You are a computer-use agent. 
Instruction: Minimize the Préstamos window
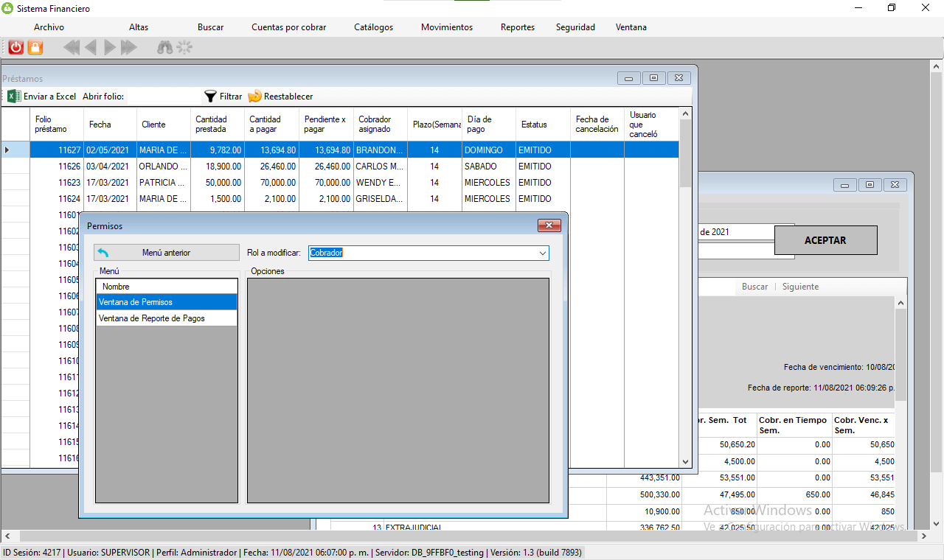tap(629, 77)
